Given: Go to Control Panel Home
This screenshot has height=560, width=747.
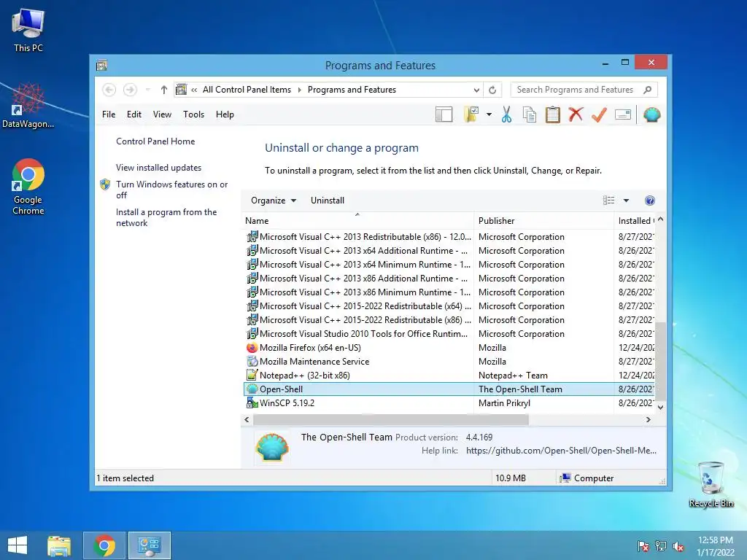Looking at the screenshot, I should point(155,141).
